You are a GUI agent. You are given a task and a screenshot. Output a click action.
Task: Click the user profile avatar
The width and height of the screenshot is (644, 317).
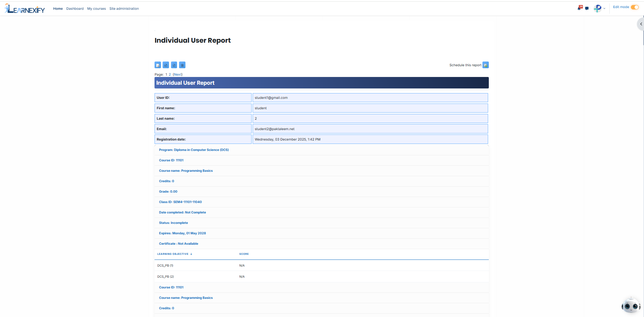tap(598, 8)
